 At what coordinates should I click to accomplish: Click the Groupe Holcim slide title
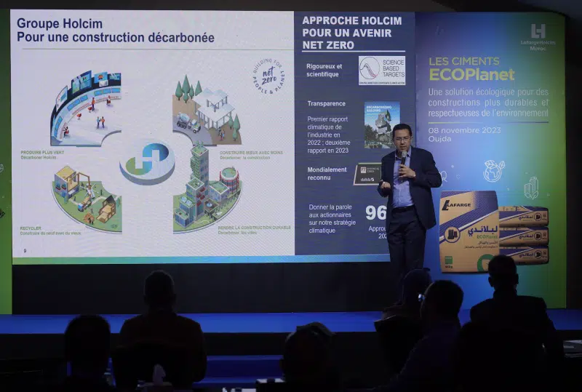click(x=115, y=31)
